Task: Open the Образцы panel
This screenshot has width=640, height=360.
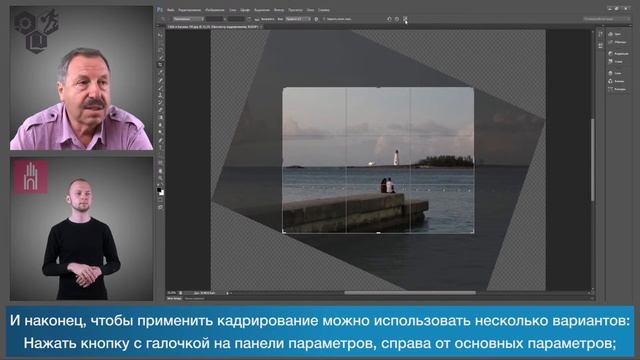Action: (x=618, y=42)
